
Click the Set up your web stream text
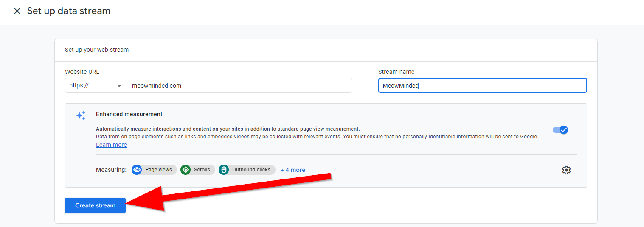(x=97, y=50)
